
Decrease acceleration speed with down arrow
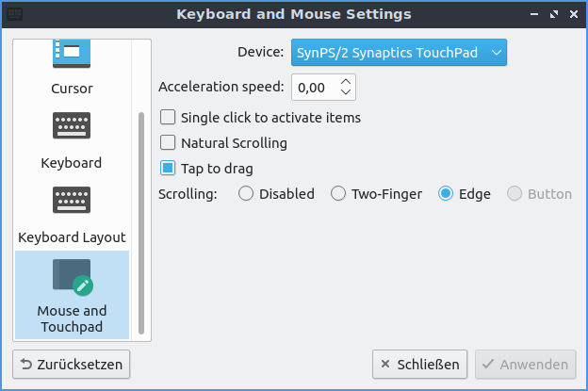coord(346,93)
